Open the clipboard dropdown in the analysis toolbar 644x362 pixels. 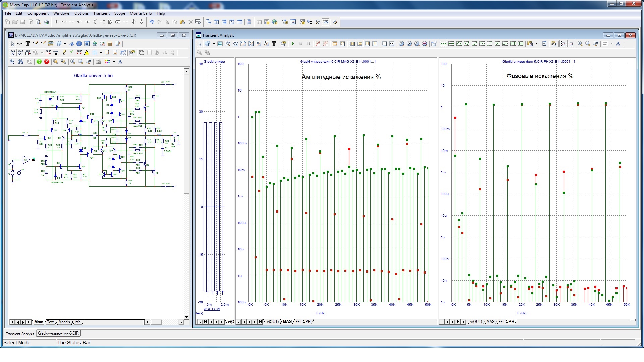click(536, 44)
